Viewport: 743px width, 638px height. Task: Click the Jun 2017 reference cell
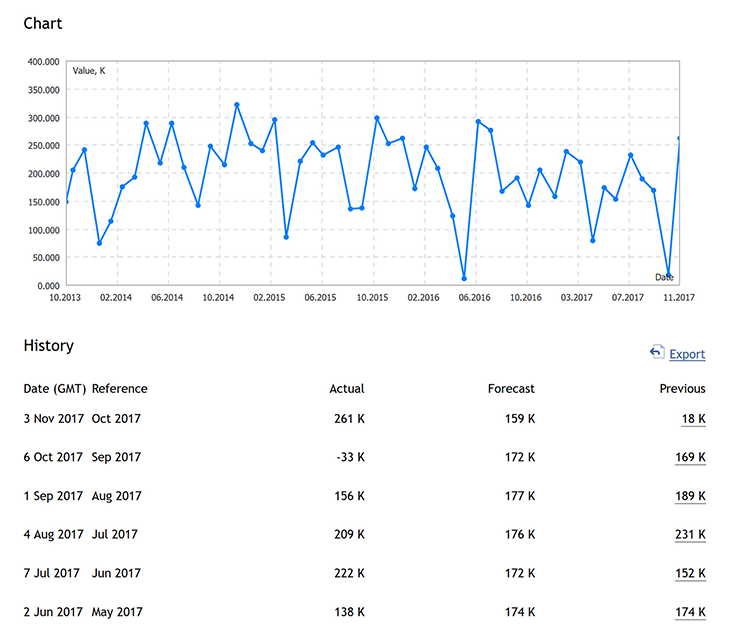[x=116, y=573]
